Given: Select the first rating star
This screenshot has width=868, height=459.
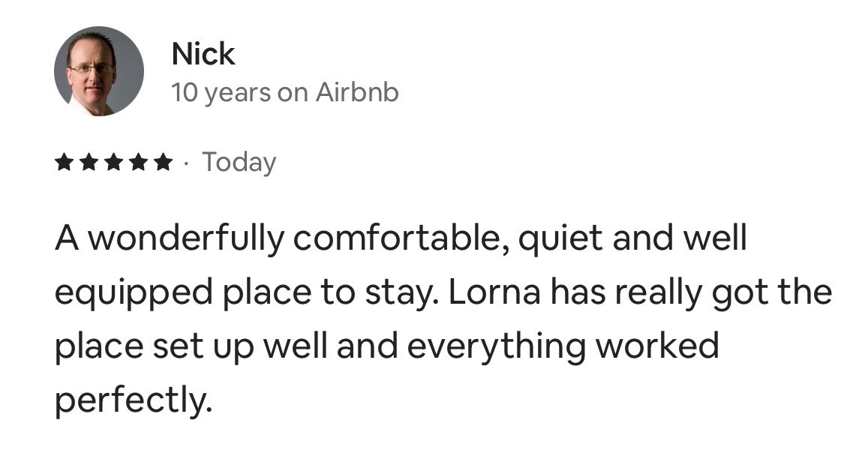Looking at the screenshot, I should coord(65,163).
